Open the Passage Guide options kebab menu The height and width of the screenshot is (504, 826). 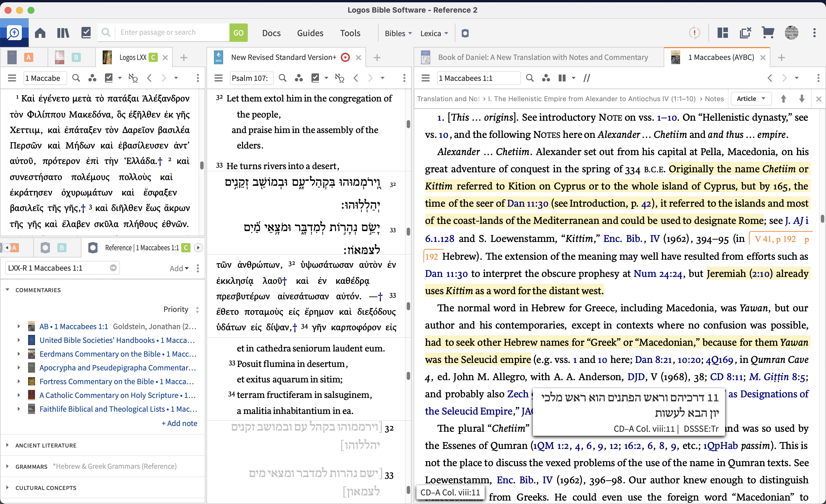click(x=198, y=268)
